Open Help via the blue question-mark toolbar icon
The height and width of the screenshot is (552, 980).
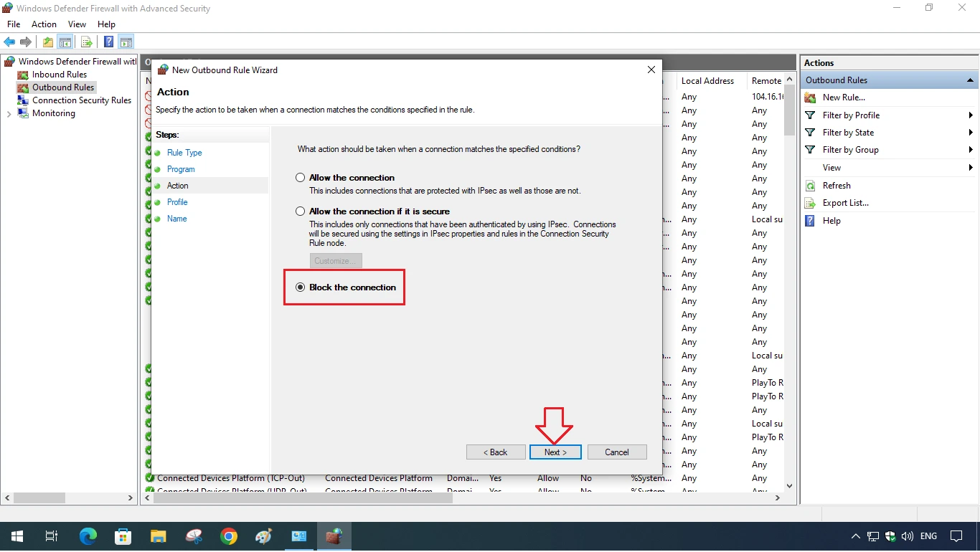(x=109, y=42)
